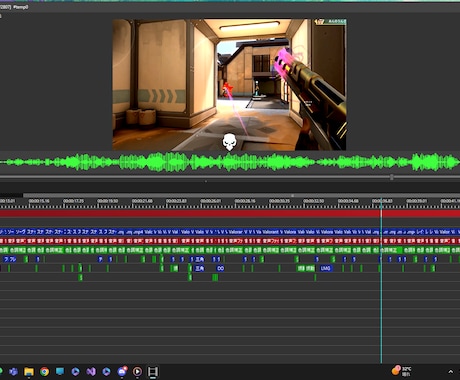Expand the system tray hidden icons chevron
The image size is (460, 380).
coord(451,371)
